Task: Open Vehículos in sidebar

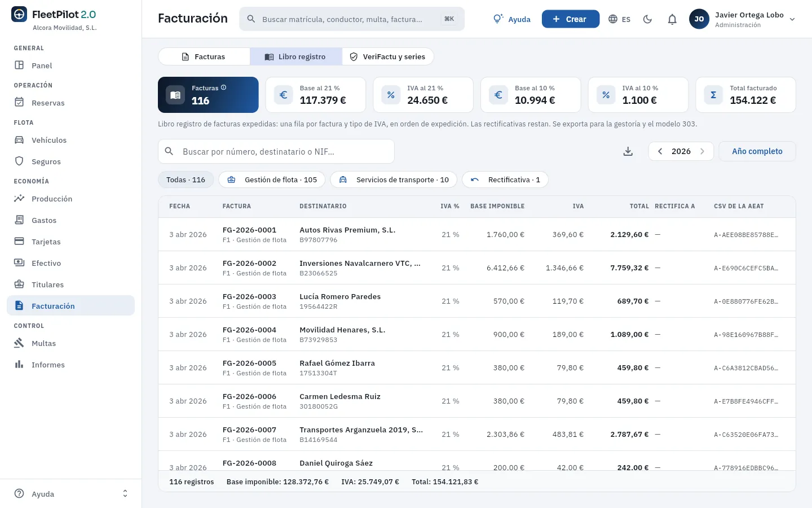Action: [71, 140]
